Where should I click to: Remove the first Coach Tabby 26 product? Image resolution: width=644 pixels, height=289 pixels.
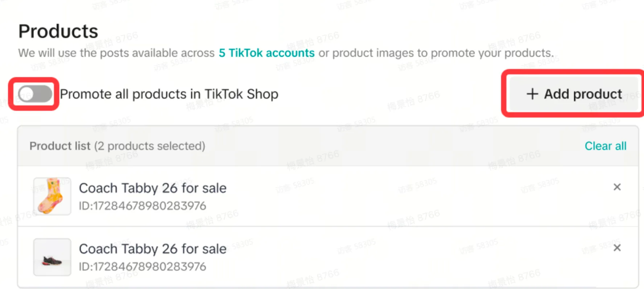[617, 187]
